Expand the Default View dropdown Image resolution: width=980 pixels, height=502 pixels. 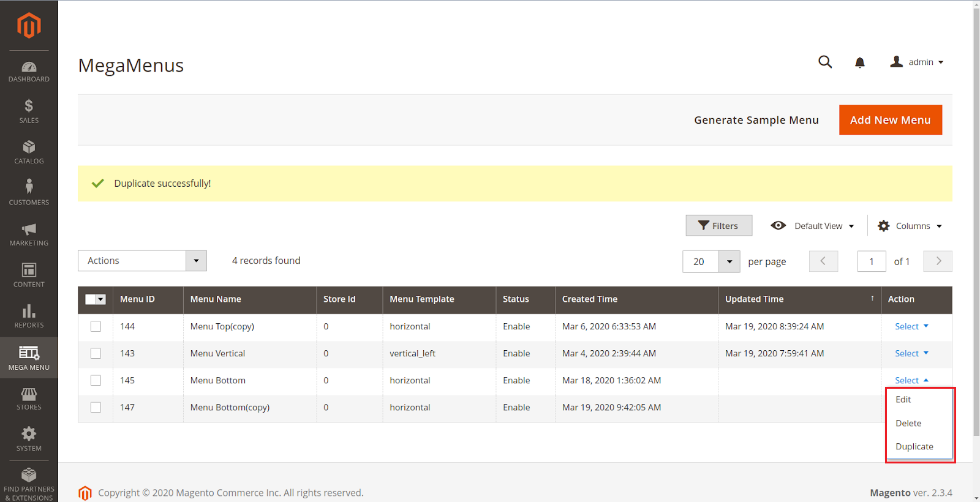[x=813, y=226]
